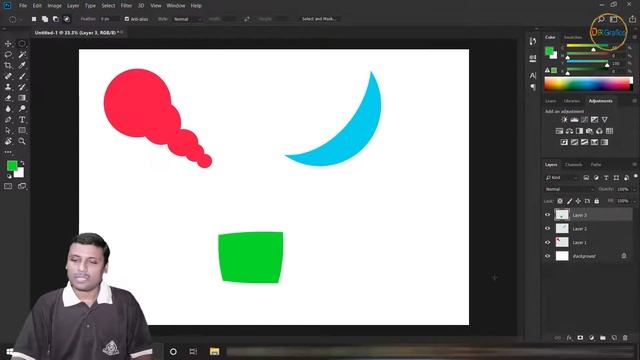
Task: Select the Magic Wand tool
Action: pyautogui.click(x=22, y=54)
